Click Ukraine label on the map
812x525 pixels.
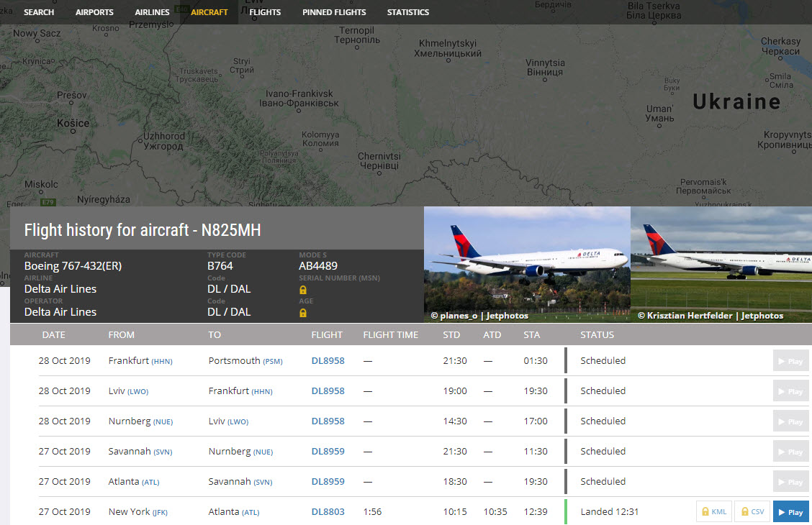point(736,102)
